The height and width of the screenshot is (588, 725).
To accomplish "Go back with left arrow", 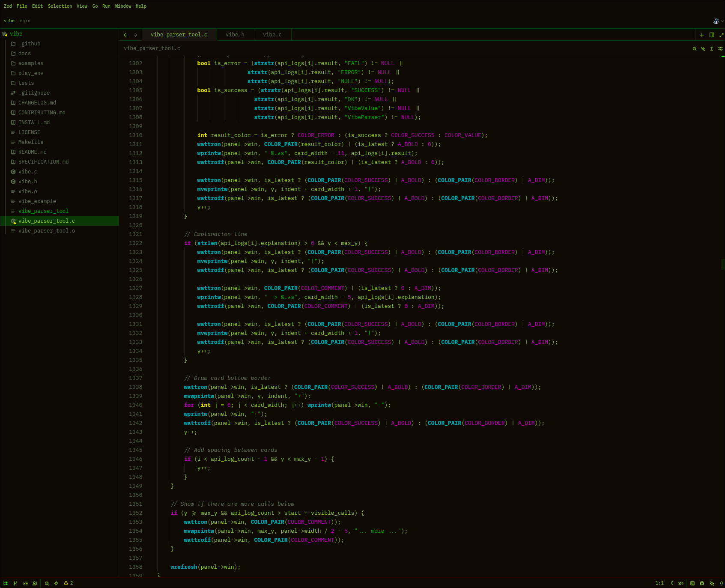I will coord(125,35).
